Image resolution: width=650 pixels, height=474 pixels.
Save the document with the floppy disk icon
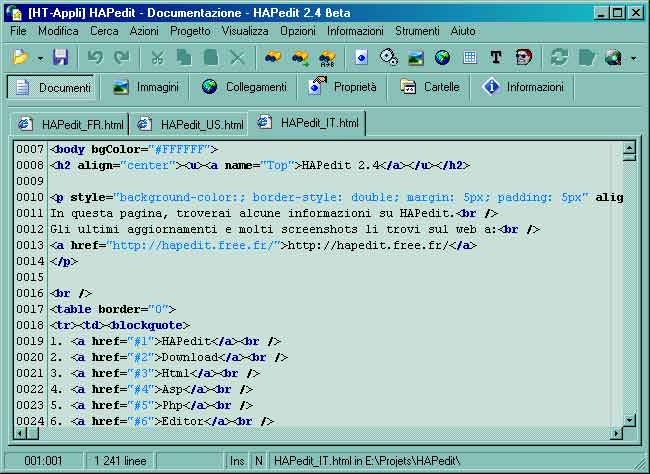(x=61, y=57)
